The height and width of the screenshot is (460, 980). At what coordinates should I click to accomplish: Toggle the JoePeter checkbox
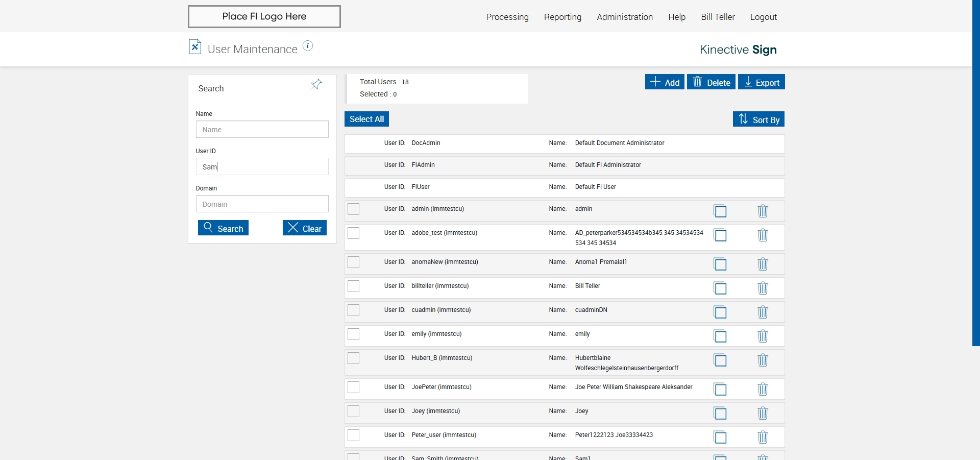(353, 387)
